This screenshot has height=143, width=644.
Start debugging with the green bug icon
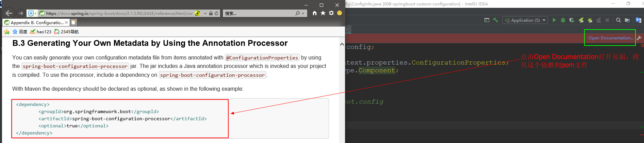point(563,20)
